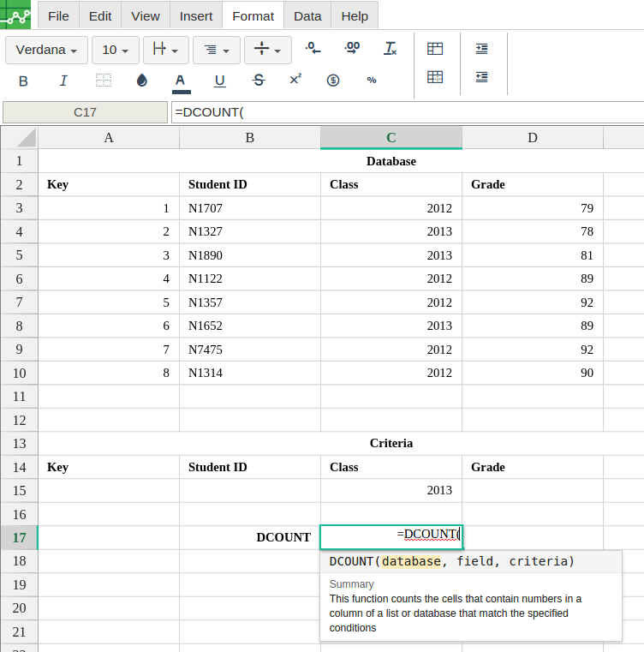Click the cell borders icon

click(103, 81)
